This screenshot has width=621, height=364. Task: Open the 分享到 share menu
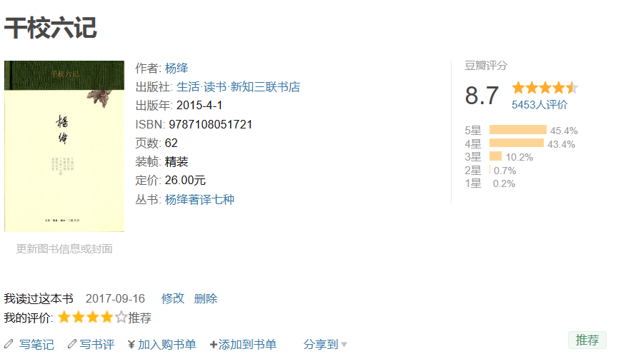tap(321, 345)
